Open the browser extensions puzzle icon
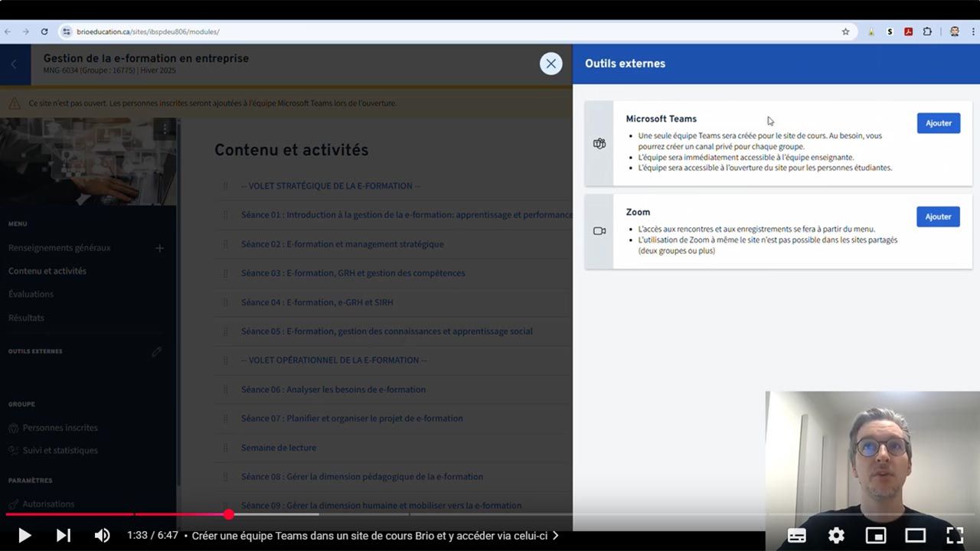Screen dimensions: 980x551 [927, 31]
